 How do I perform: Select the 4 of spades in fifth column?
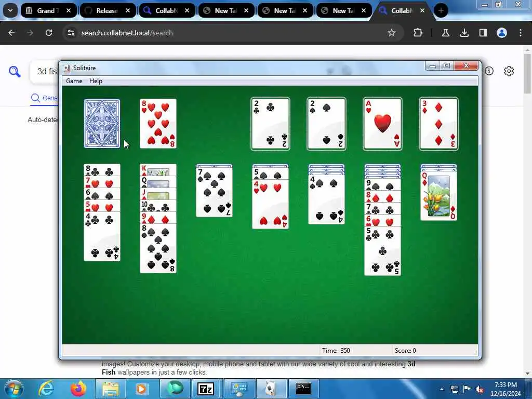[326, 199]
